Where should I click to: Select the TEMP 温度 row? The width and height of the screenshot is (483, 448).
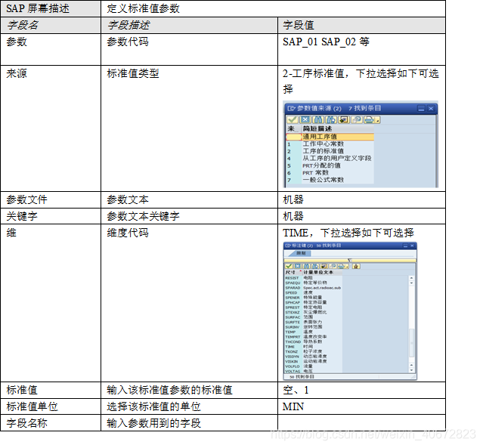point(313,332)
